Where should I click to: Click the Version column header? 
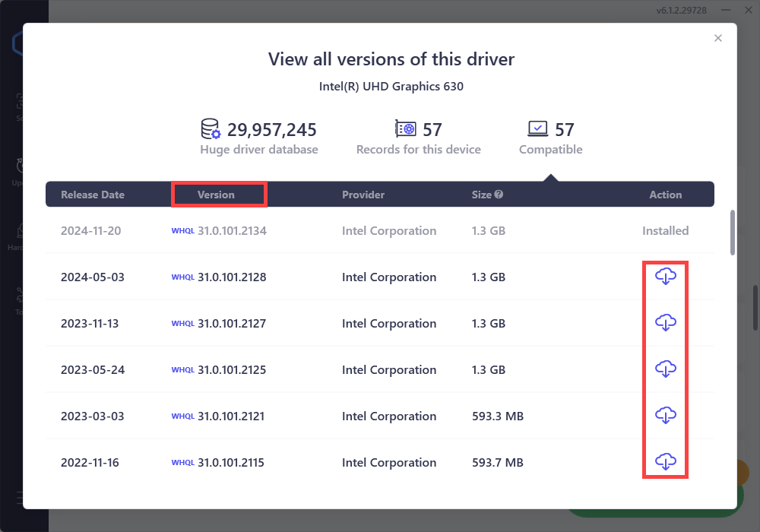pos(217,195)
